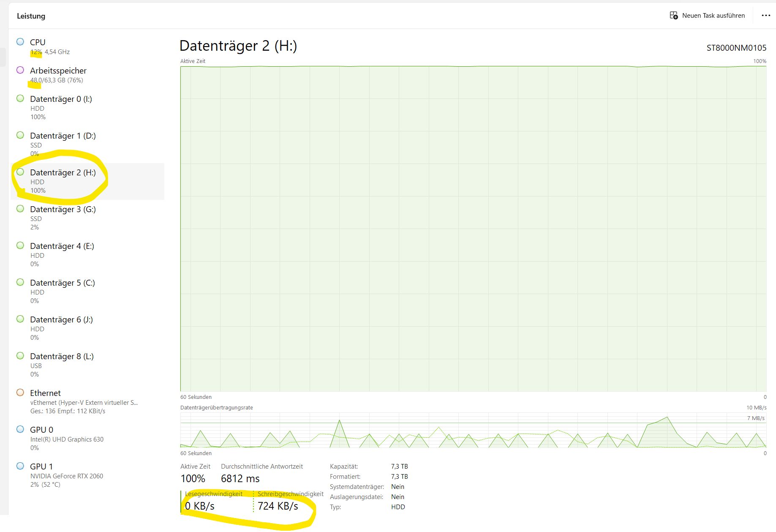Image resolution: width=776 pixels, height=532 pixels.
Task: Open Datenträger 3 (G:) performance view
Action: 87,218
